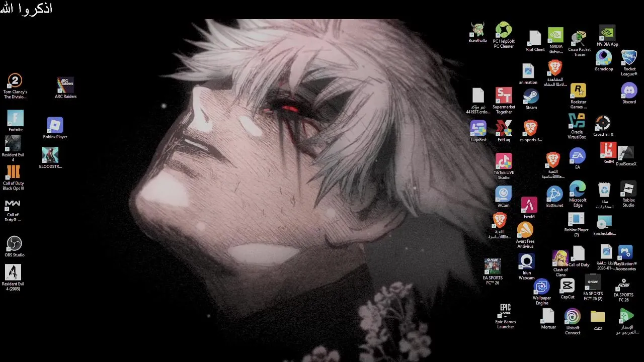
Task: Launch Ubisoft Connect
Action: coord(573,322)
